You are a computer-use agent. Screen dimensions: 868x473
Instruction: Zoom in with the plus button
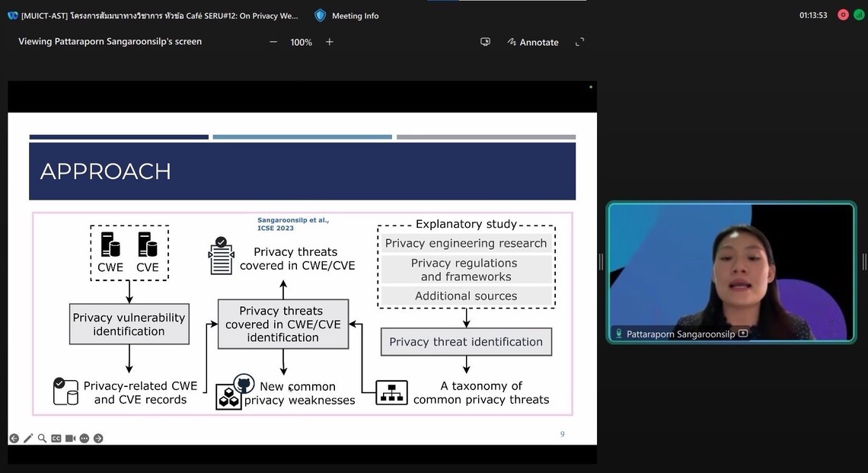[x=330, y=42]
